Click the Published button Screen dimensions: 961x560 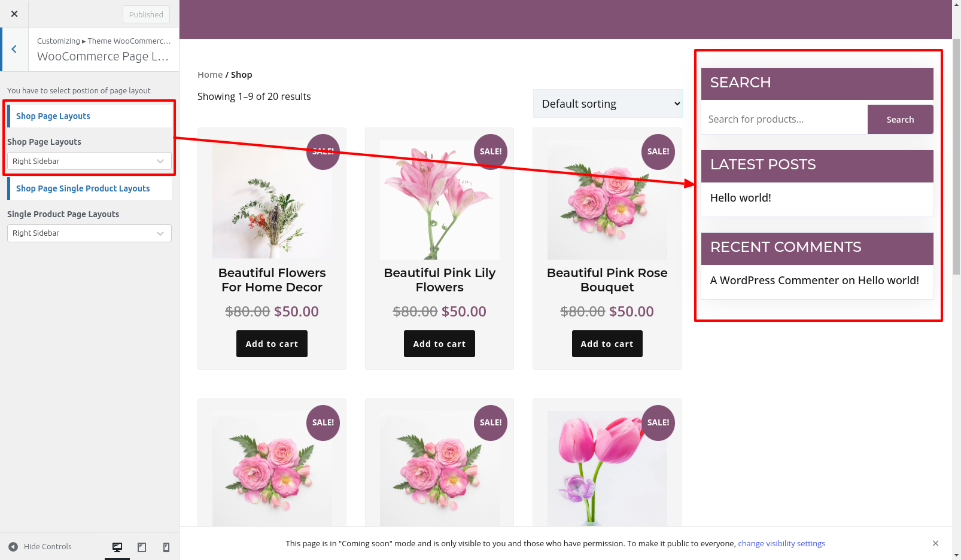coord(146,14)
